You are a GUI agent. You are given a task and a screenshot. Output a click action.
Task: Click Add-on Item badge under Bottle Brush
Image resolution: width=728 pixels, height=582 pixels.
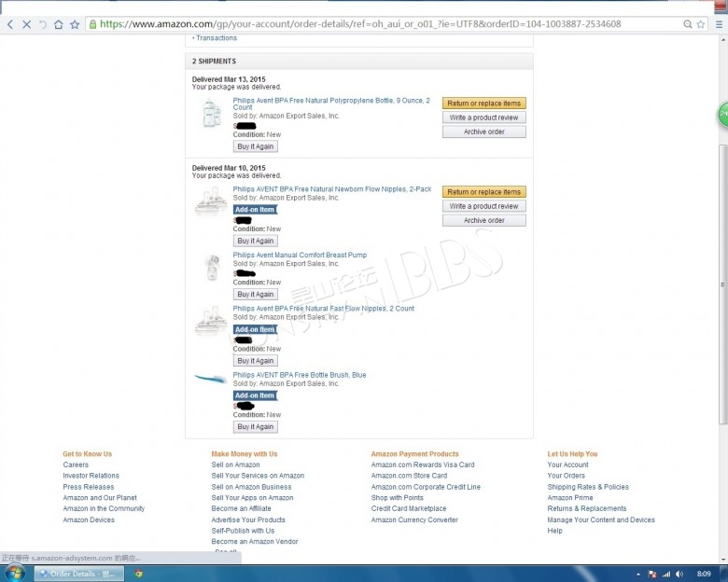tap(255, 395)
